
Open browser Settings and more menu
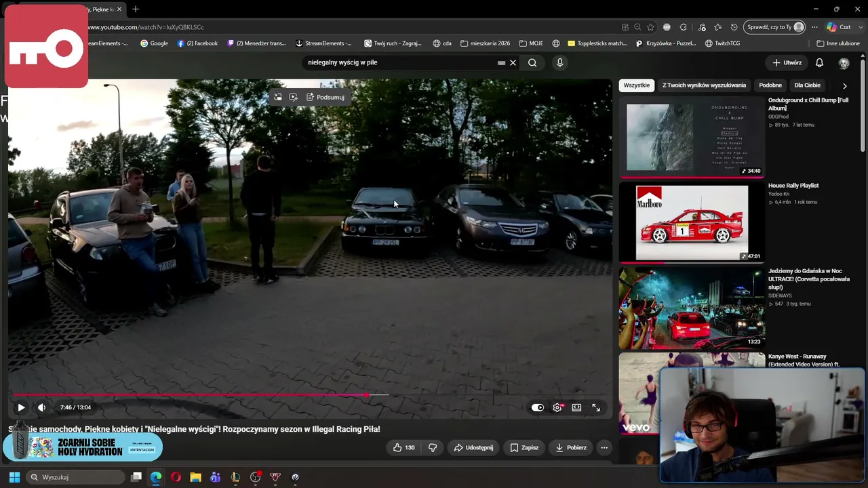pyautogui.click(x=815, y=27)
